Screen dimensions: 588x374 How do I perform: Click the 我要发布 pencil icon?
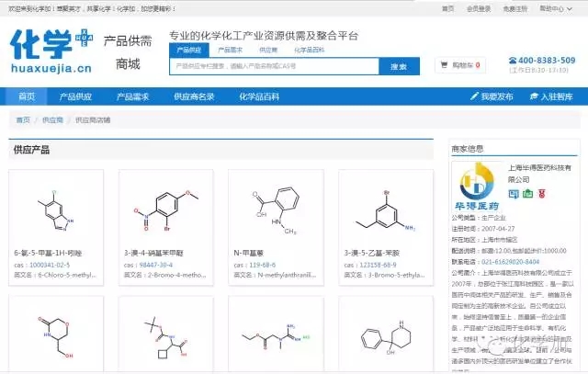(474, 96)
